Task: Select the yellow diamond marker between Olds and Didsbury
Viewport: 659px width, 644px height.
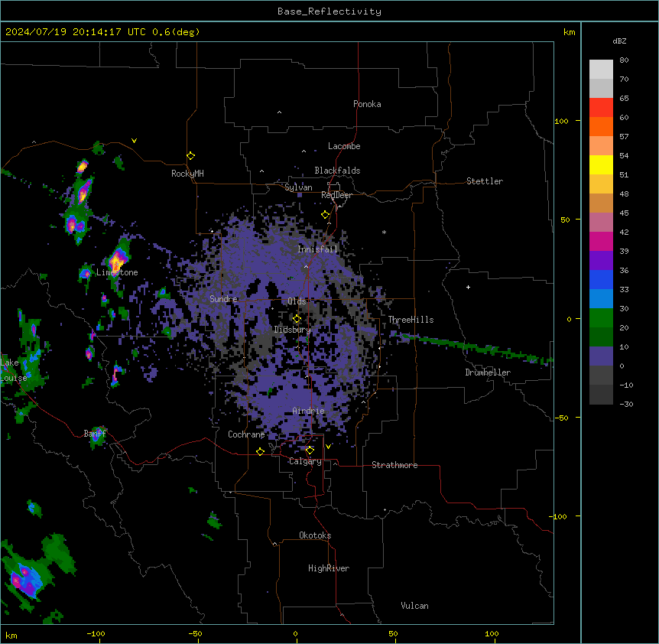Action: [297, 318]
